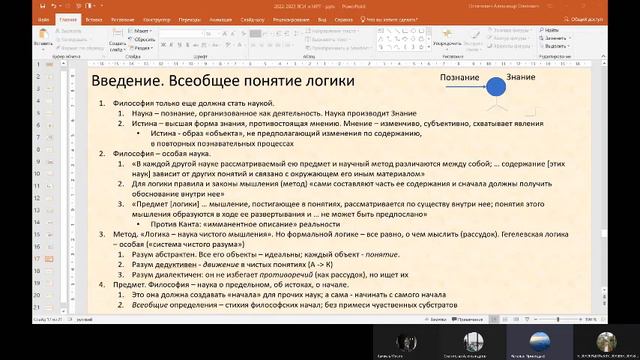Viewport: 640px width, 360px height.
Task: Select the oval shape in gallery
Action: 413,31
